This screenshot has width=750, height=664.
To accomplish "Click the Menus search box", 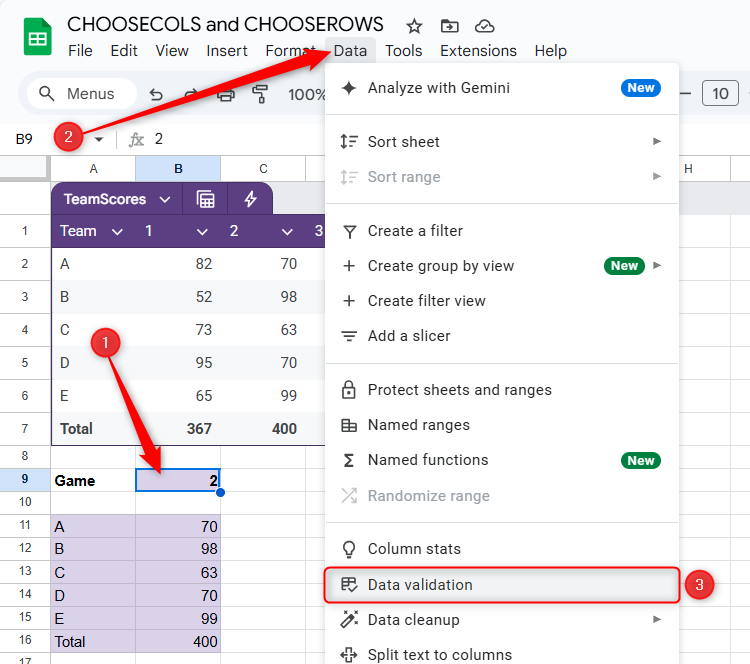I will coord(78,94).
